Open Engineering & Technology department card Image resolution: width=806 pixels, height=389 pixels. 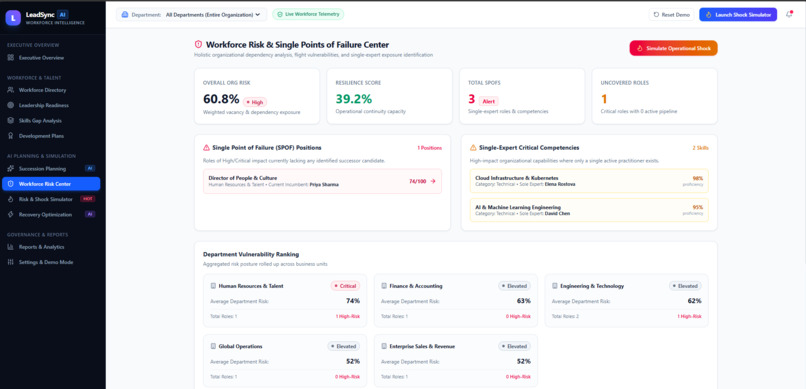click(627, 301)
